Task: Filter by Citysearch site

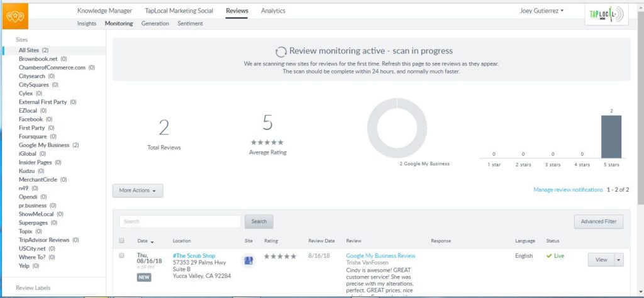Action: [x=36, y=76]
